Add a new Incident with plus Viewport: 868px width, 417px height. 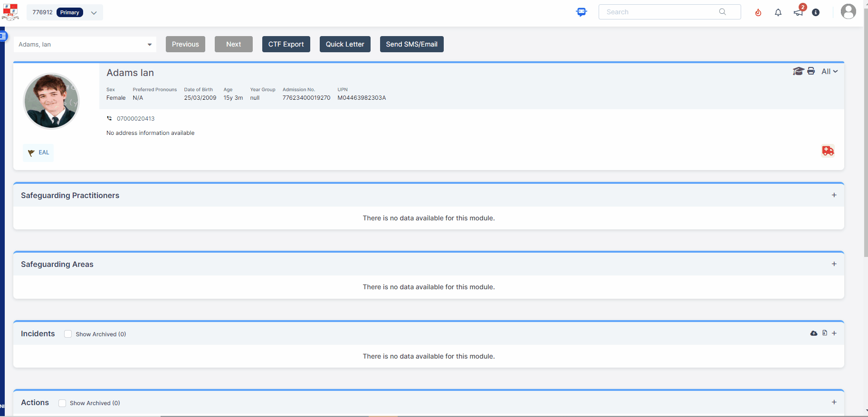click(x=834, y=333)
